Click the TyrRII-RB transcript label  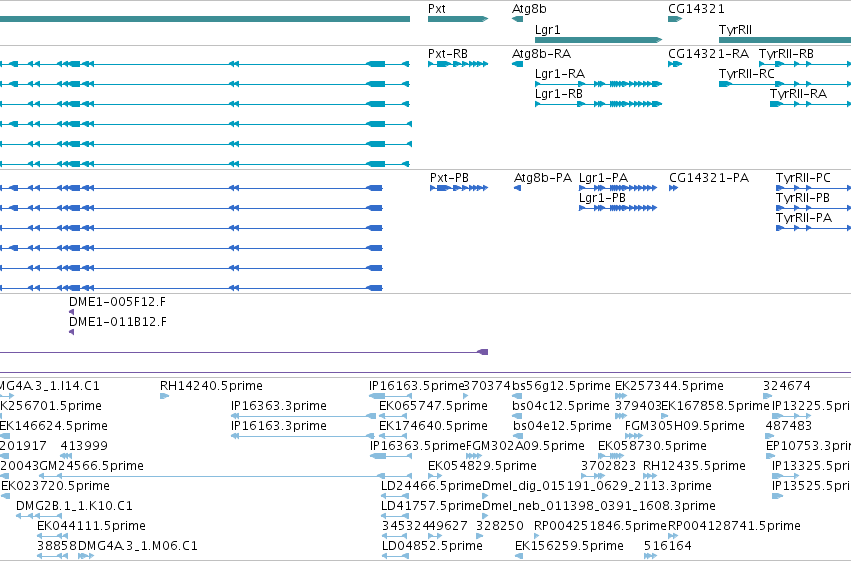pos(786,54)
